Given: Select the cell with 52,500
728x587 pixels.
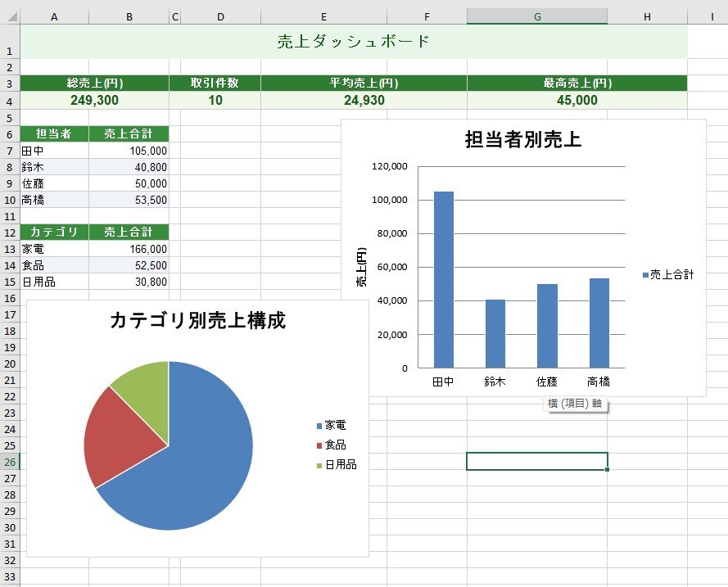Looking at the screenshot, I should [x=129, y=265].
